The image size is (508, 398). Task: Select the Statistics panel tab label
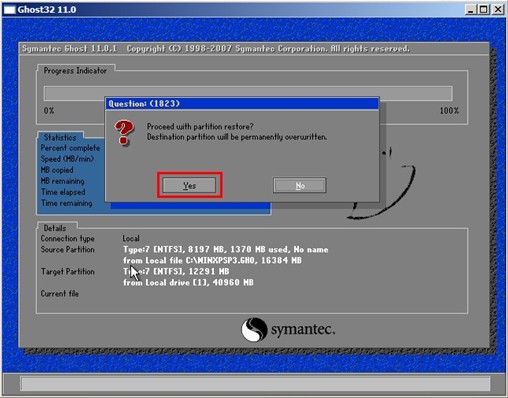pos(60,137)
